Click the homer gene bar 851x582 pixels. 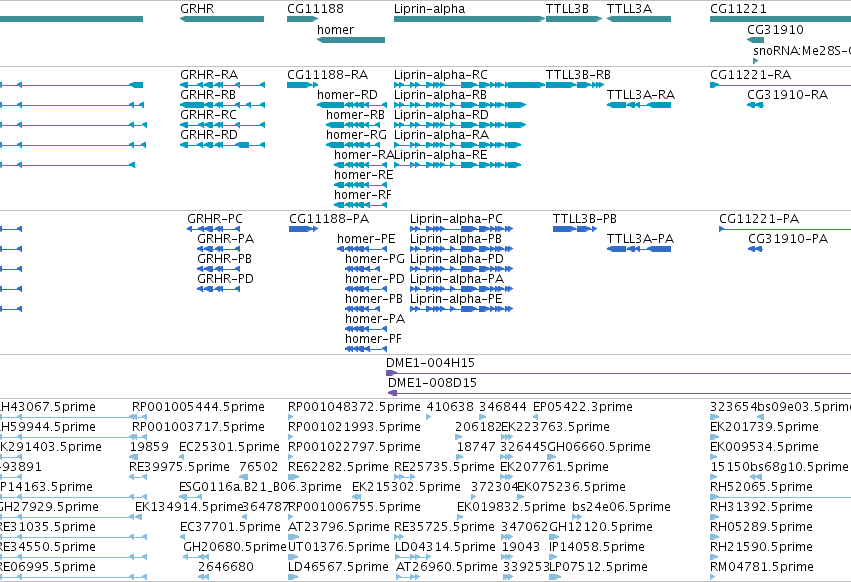tap(351, 40)
